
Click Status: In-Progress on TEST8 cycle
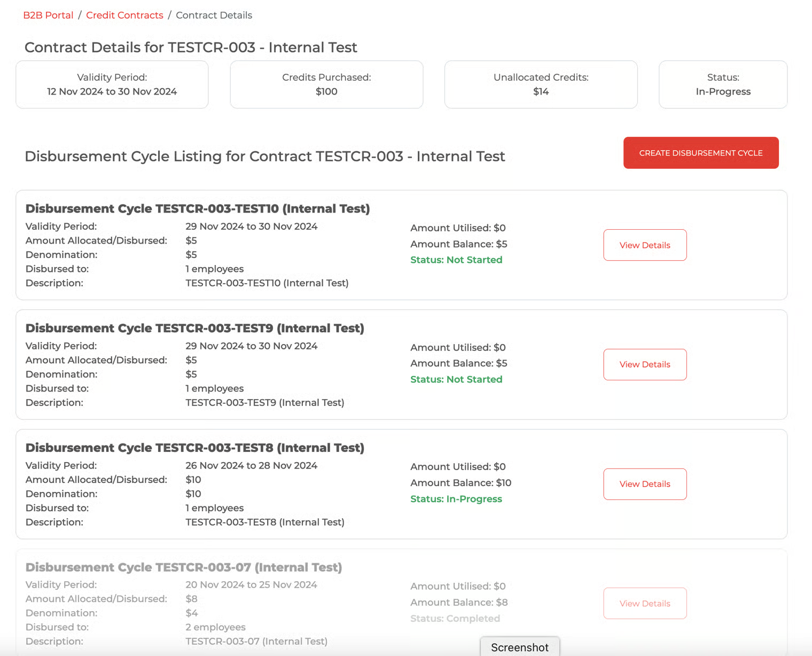(x=456, y=499)
